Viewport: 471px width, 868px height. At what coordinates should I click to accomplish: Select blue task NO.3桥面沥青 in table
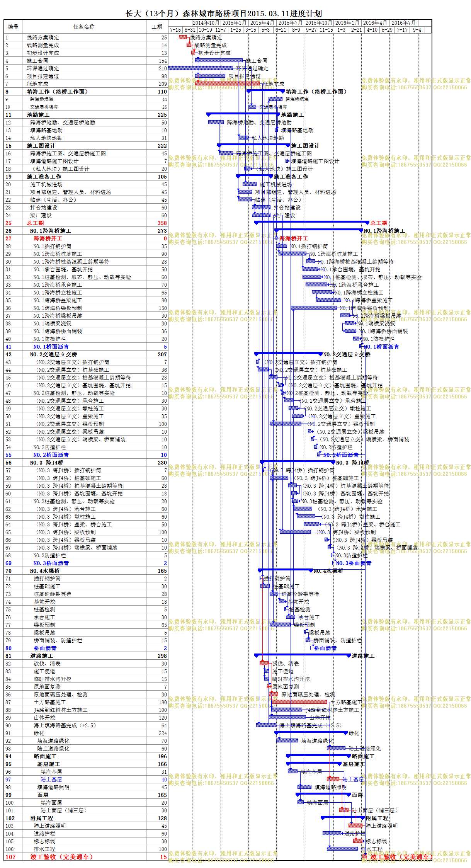point(86,563)
